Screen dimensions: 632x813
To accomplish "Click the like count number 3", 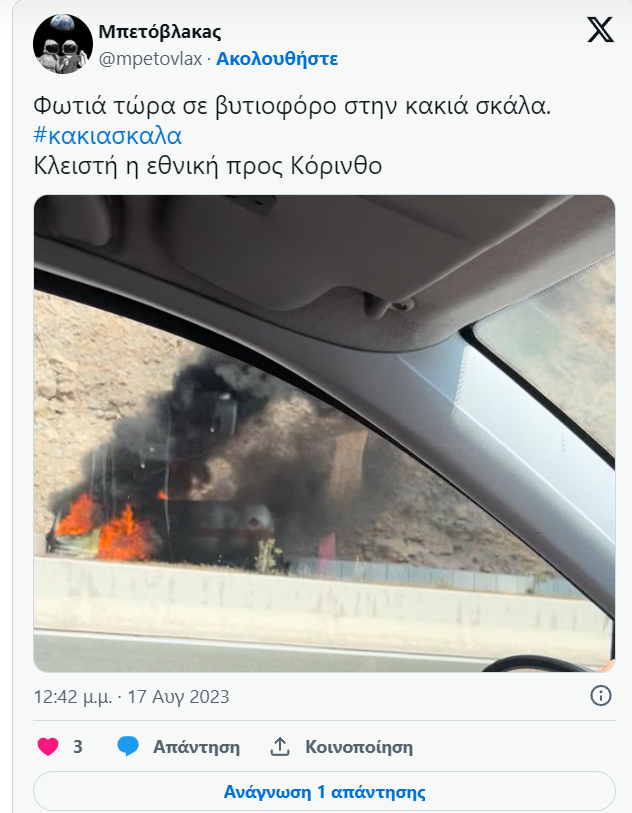I will (x=78, y=747).
